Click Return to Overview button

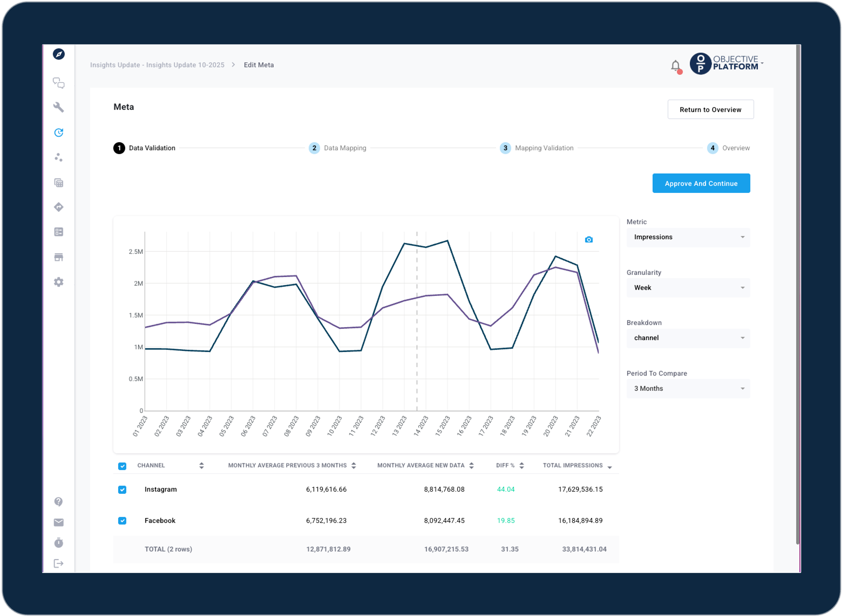click(x=710, y=110)
